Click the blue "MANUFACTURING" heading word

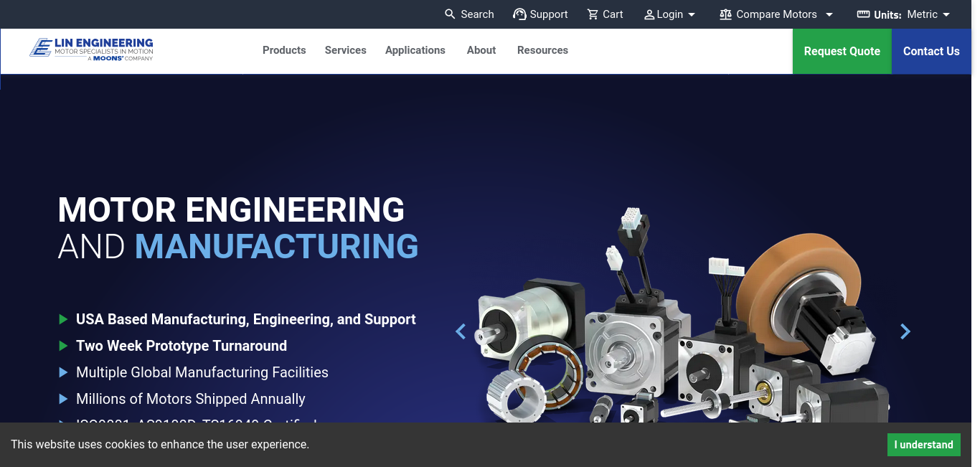click(277, 247)
